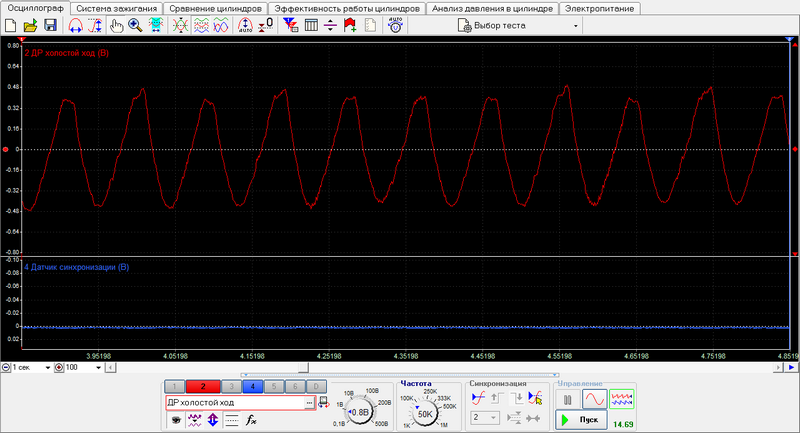Screen dimensions: 800x433
Task: Toggle channel visibility eye icon
Action: coord(177,420)
